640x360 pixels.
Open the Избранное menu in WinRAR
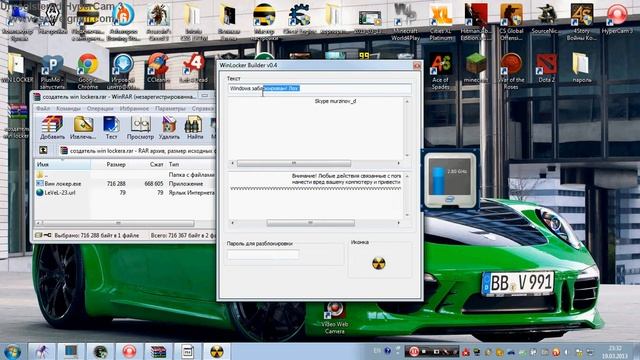(x=134, y=109)
